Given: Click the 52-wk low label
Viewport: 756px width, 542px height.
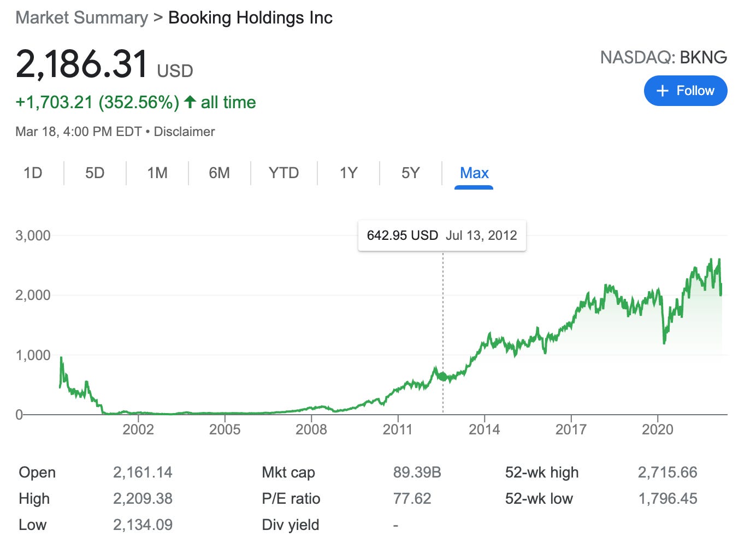Looking at the screenshot, I should 539,499.
